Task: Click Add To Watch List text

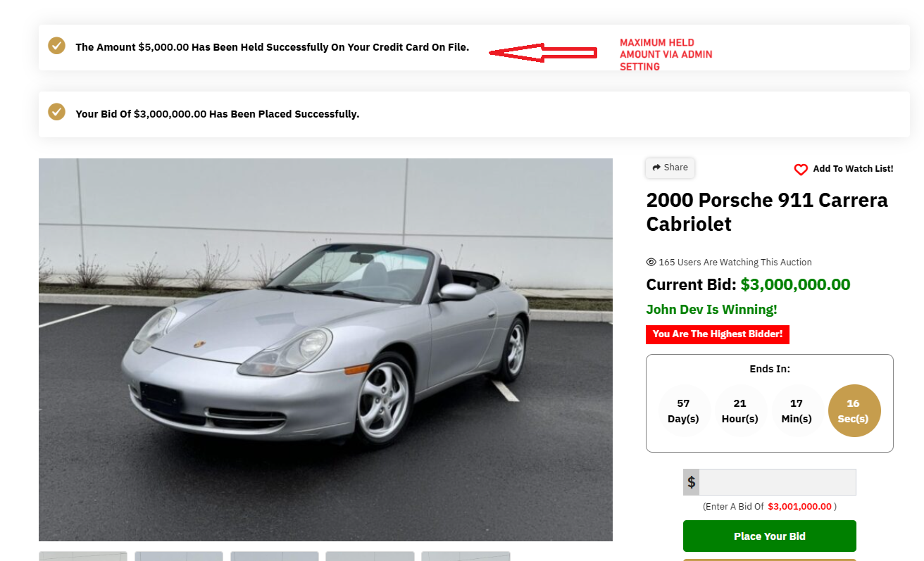Action: pyautogui.click(x=853, y=169)
